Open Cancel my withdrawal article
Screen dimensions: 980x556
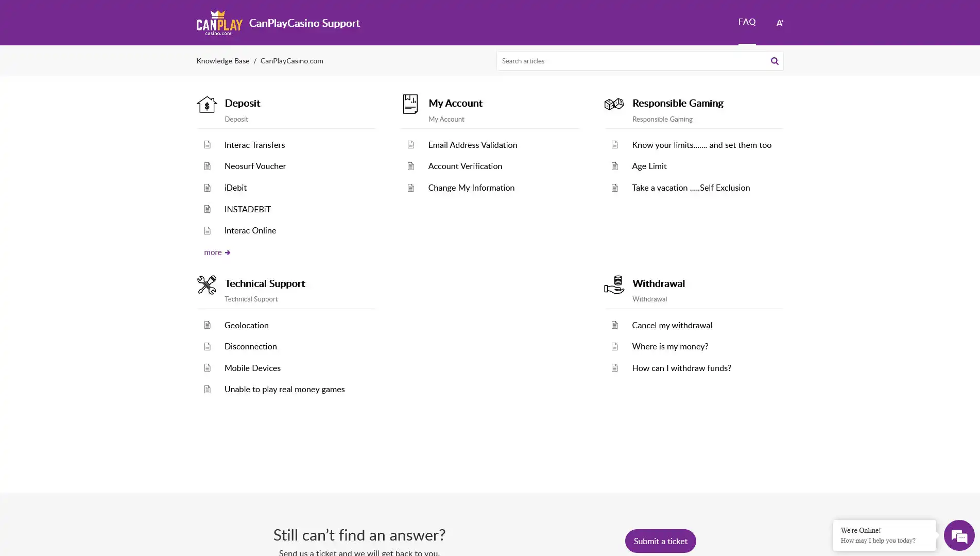coord(672,325)
